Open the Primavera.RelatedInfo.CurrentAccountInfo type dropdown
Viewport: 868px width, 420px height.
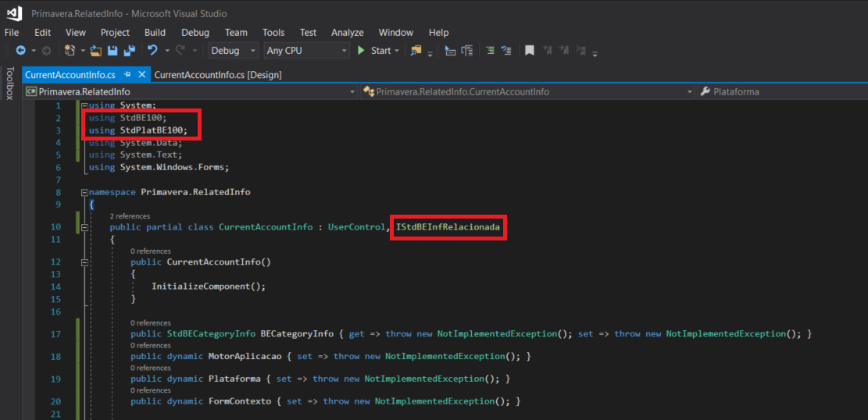(x=528, y=92)
